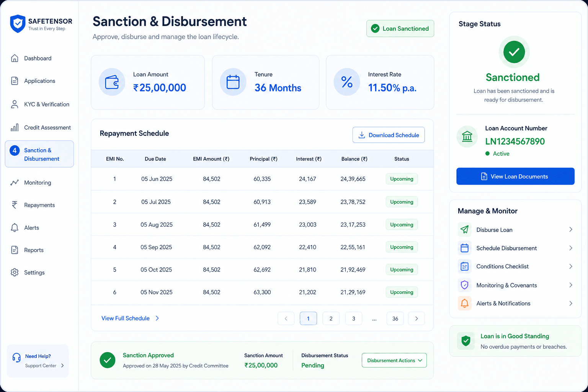The image size is (588, 392).
Task: Select current page 1 in pagination
Action: click(x=308, y=318)
